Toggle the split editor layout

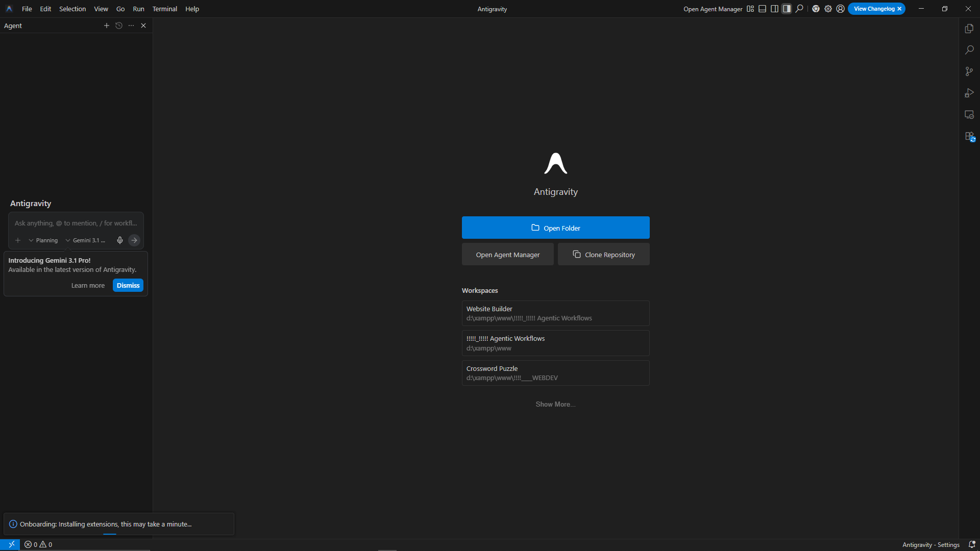pyautogui.click(x=774, y=9)
